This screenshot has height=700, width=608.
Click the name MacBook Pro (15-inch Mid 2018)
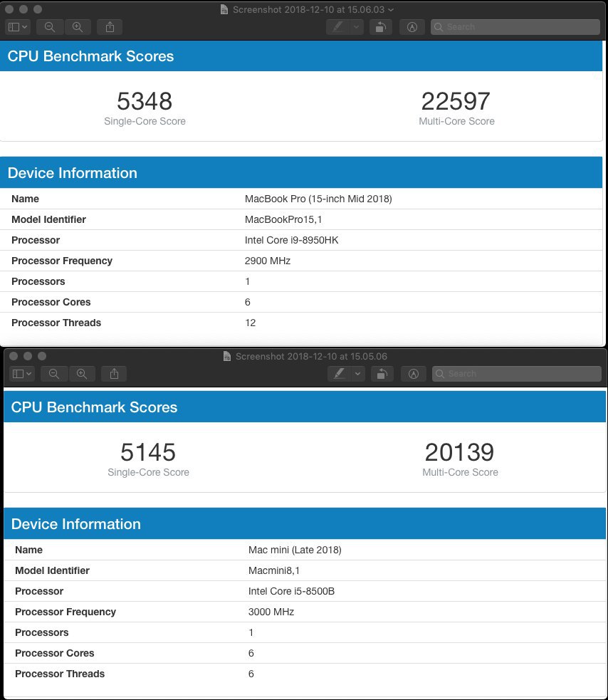(x=318, y=199)
